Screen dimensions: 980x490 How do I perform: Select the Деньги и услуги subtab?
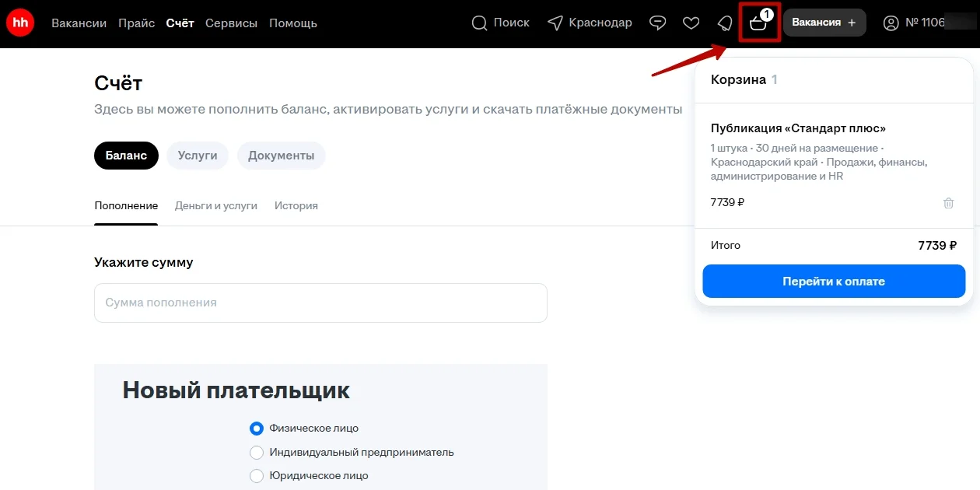216,206
